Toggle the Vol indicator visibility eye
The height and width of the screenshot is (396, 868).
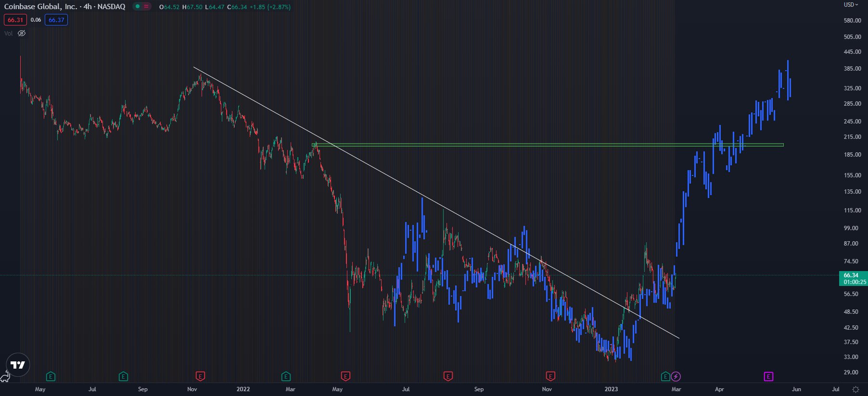click(22, 33)
